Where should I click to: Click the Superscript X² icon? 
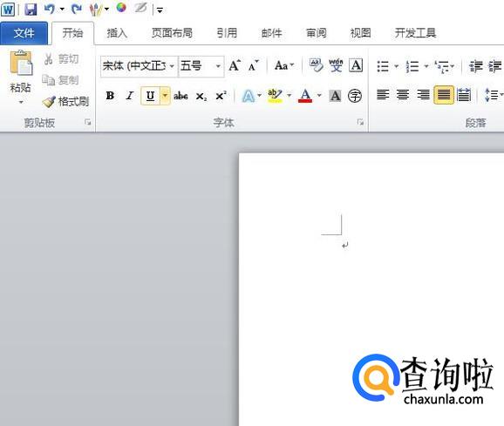tap(221, 95)
